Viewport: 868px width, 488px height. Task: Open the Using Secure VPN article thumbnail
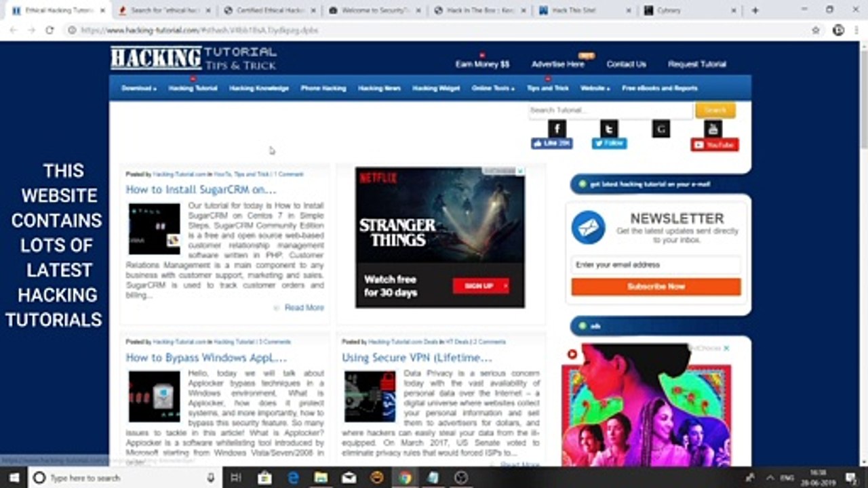coord(370,396)
